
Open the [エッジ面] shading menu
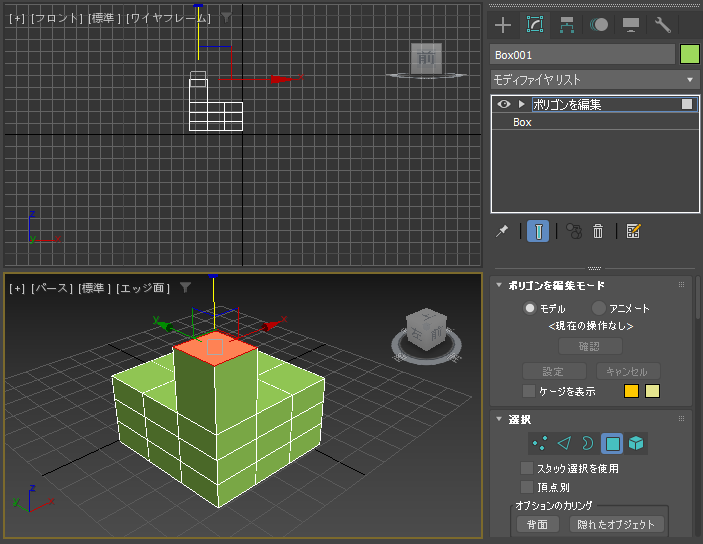pyautogui.click(x=143, y=288)
